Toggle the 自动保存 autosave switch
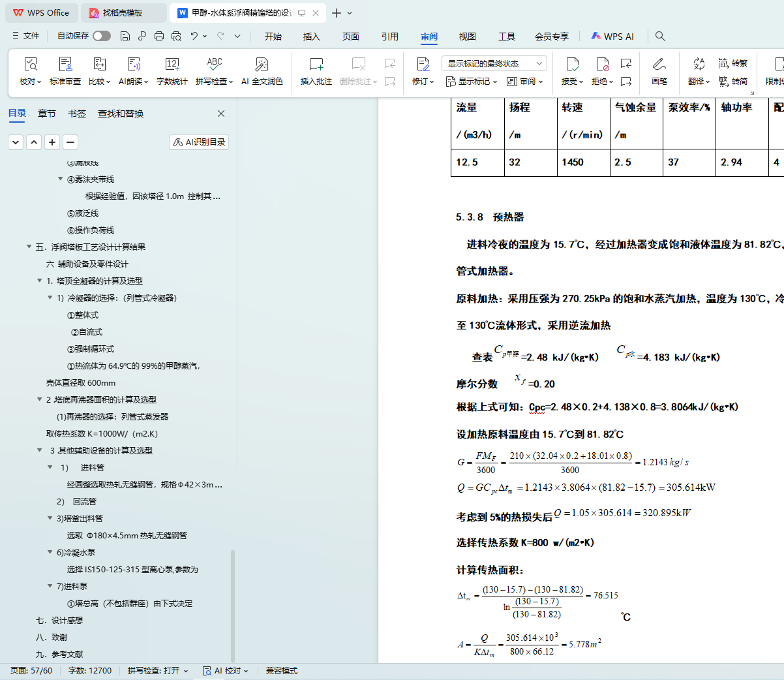 click(x=102, y=36)
